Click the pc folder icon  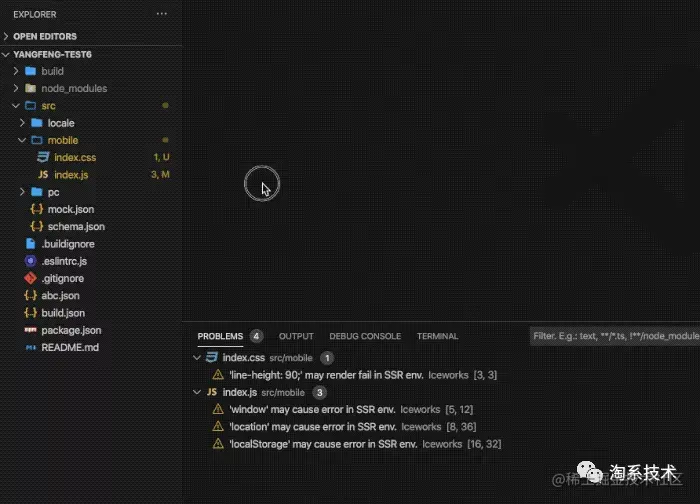tap(37, 192)
